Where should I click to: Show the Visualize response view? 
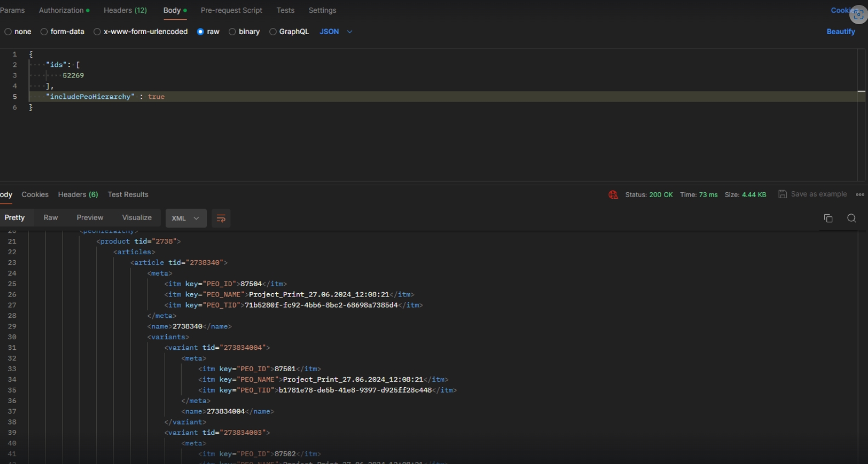click(137, 218)
